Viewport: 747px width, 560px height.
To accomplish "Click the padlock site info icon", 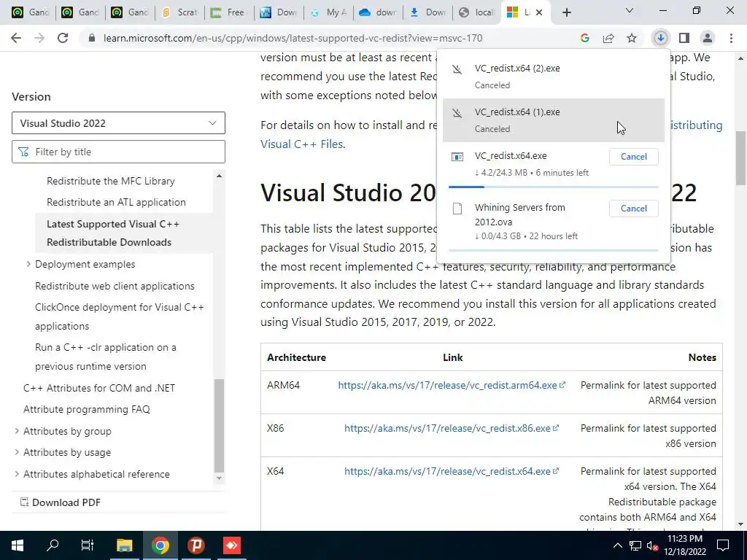I will 92,38.
